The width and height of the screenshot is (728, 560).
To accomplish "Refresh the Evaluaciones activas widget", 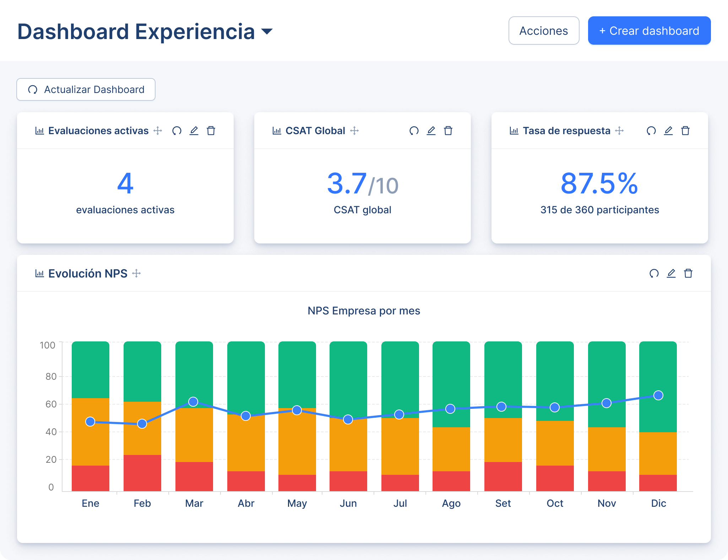I will pos(177,131).
